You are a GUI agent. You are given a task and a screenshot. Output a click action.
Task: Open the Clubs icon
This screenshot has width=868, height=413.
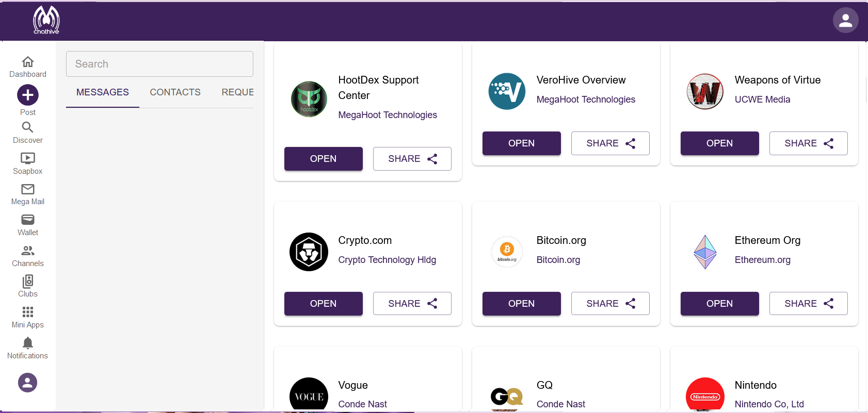point(28,282)
